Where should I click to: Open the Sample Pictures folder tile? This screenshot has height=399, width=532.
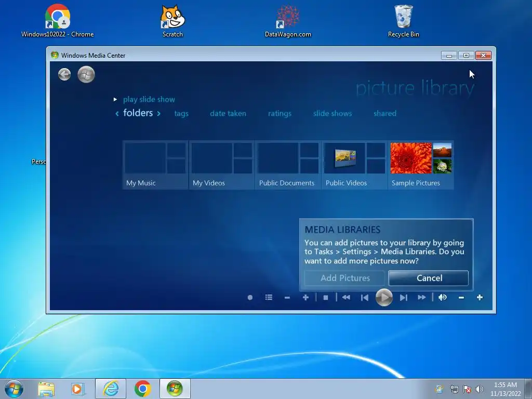(x=421, y=165)
